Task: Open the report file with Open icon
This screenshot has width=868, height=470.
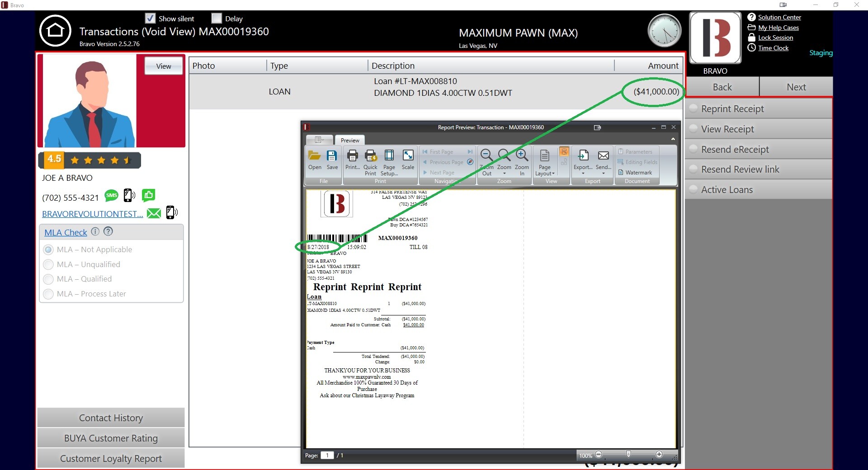Action: pos(315,160)
